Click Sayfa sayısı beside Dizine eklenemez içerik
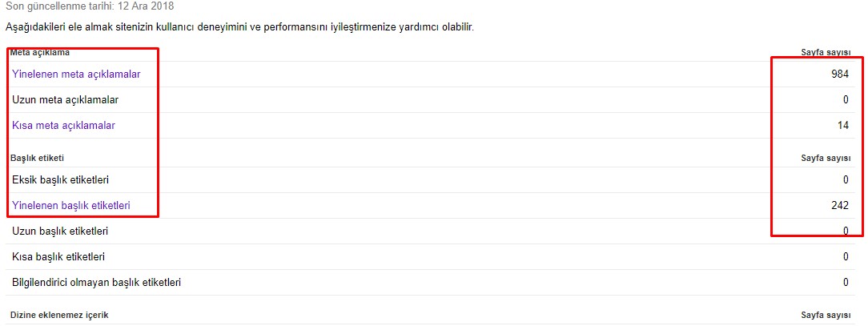Image resolution: width=868 pixels, height=326 pixels. tap(826, 316)
